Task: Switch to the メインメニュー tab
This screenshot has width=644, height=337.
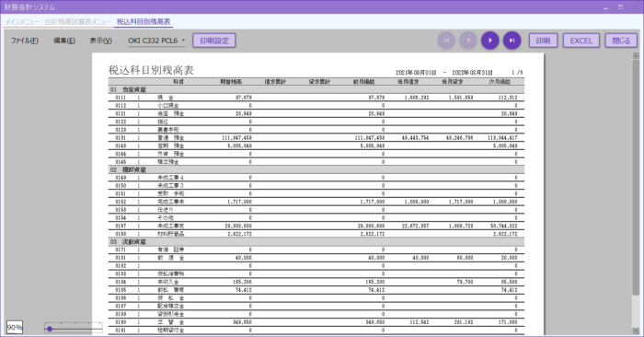Action: [22, 22]
